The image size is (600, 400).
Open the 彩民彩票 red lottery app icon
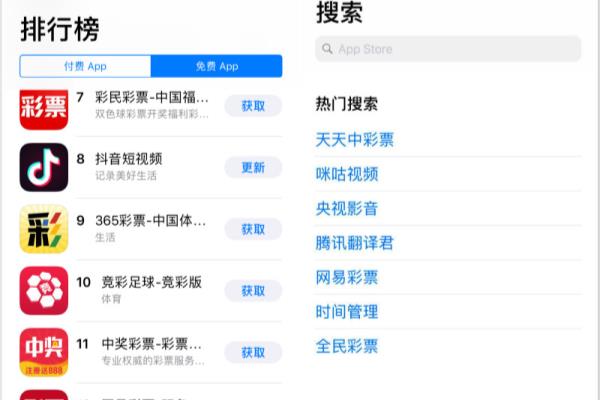click(x=44, y=109)
